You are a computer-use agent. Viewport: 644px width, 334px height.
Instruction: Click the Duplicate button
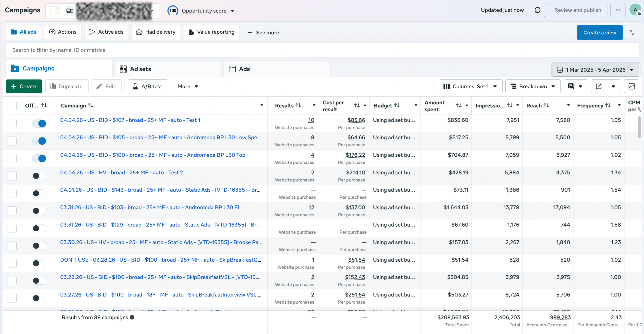click(67, 86)
